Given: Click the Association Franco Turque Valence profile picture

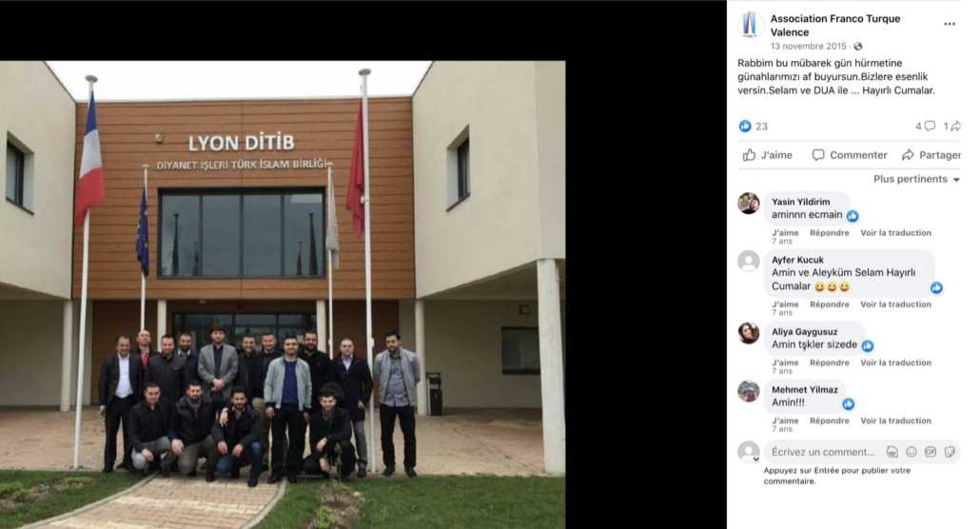Looking at the screenshot, I should coord(750,25).
